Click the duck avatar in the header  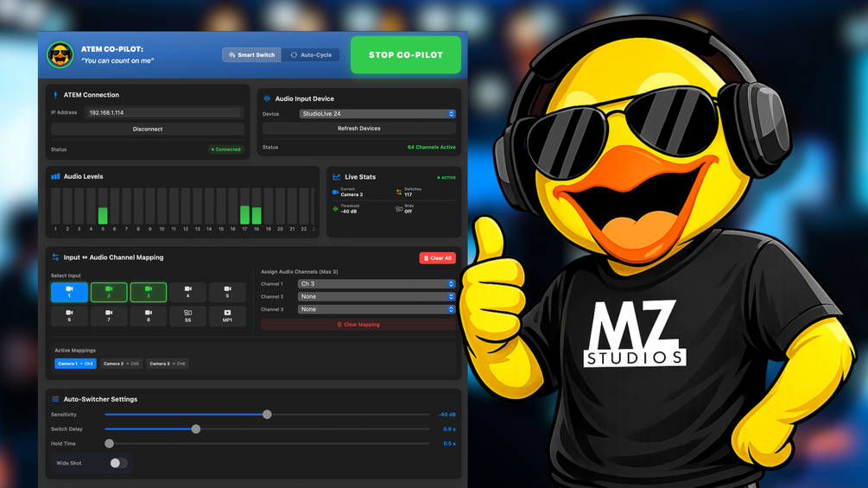click(x=60, y=54)
